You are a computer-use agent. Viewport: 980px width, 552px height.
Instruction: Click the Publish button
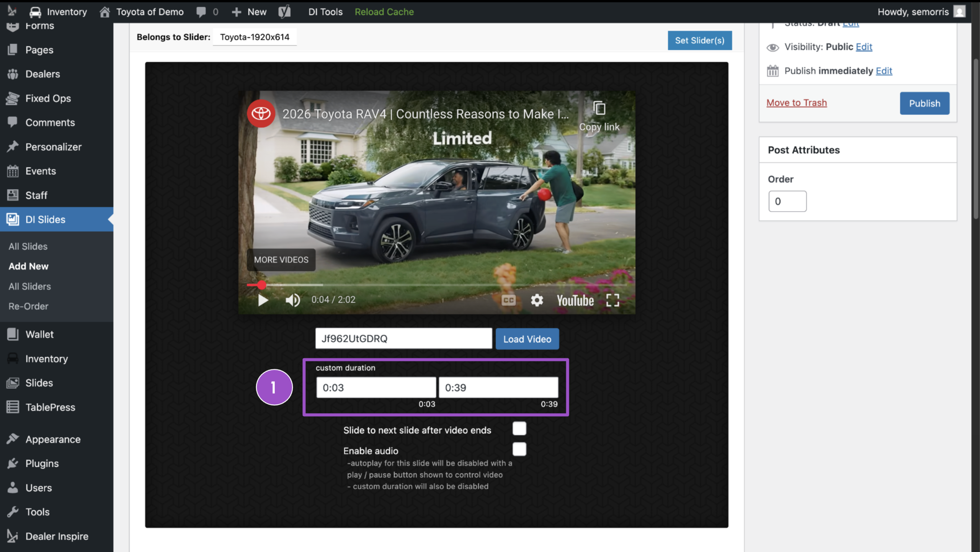pos(924,103)
